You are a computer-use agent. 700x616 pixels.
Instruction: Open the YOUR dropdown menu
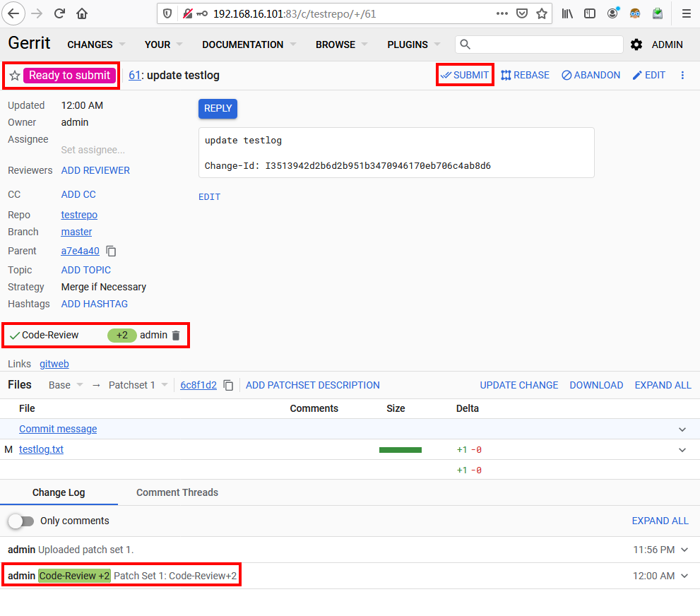point(163,45)
